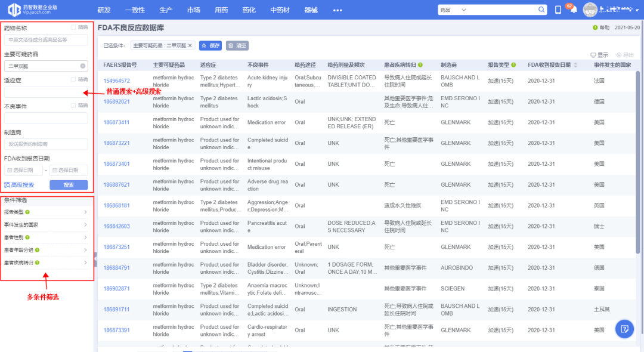Click the trash icon on the 清空 button
This screenshot has height=352, width=644.
(x=231, y=45)
